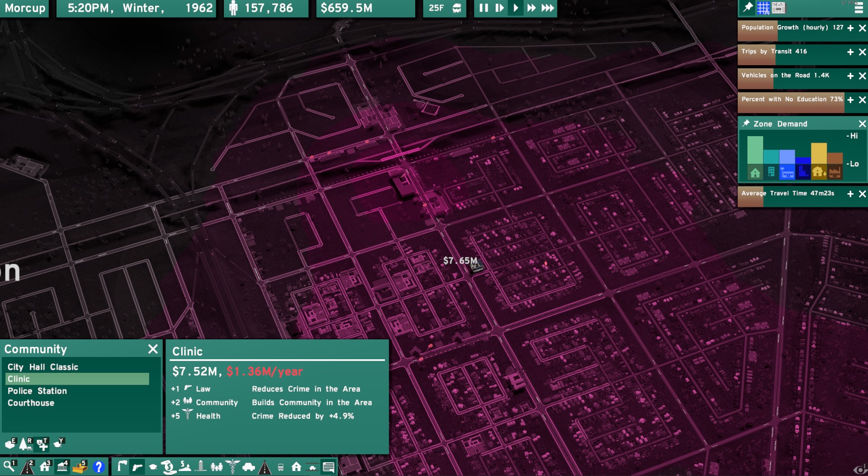
Task: Click the residential zone demand house icon
Action: click(x=755, y=172)
